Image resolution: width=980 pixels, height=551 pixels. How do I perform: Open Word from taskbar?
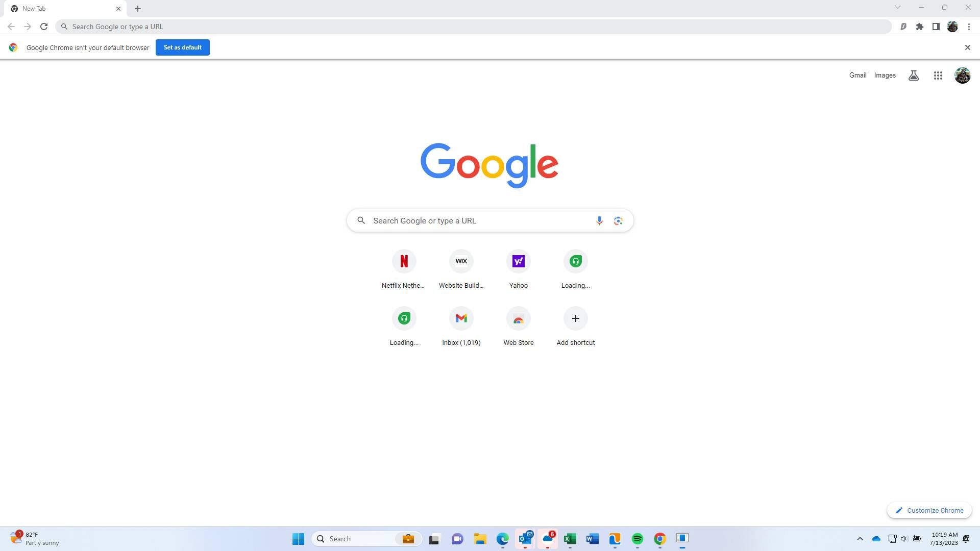point(592,539)
